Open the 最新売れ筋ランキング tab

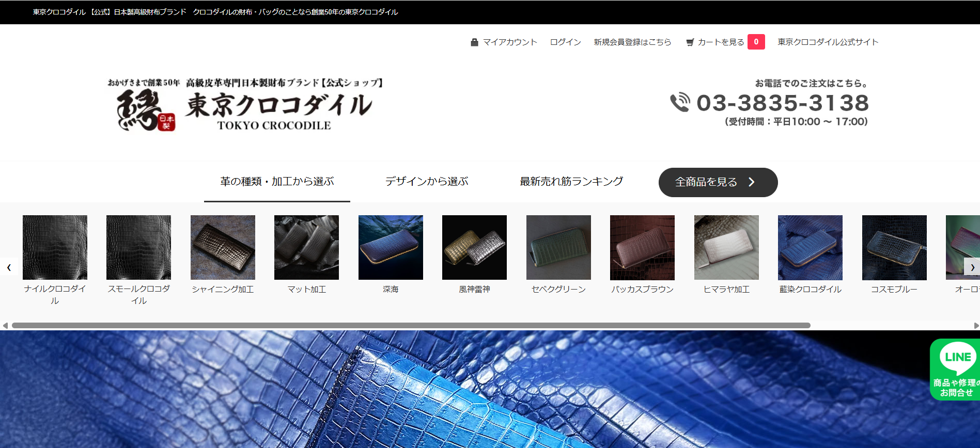pyautogui.click(x=571, y=182)
